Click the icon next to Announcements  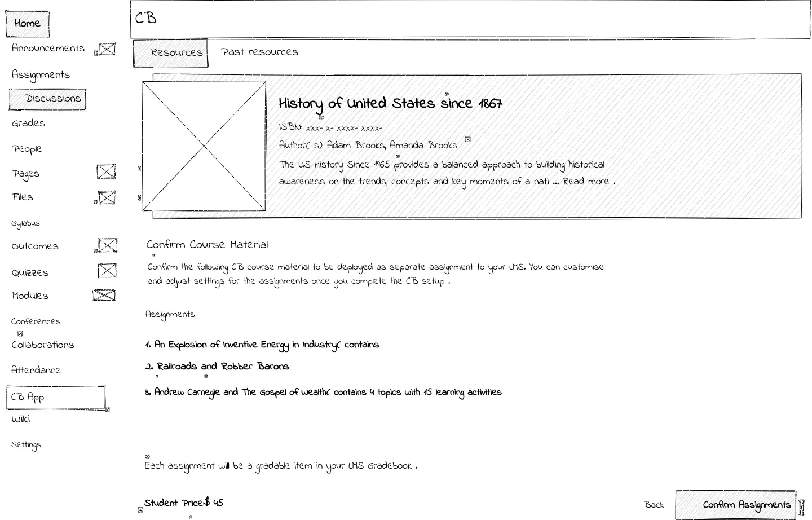pyautogui.click(x=107, y=50)
